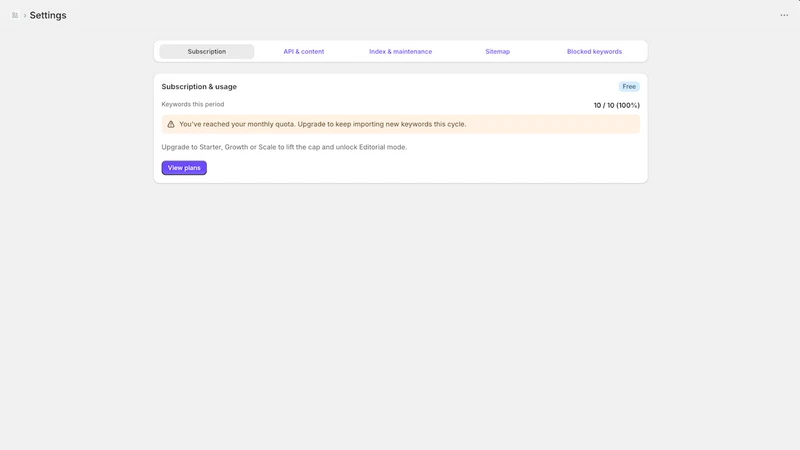Viewport: 800px width, 450px height.
Task: Go to the Sitemap tab
Action: [x=497, y=52]
